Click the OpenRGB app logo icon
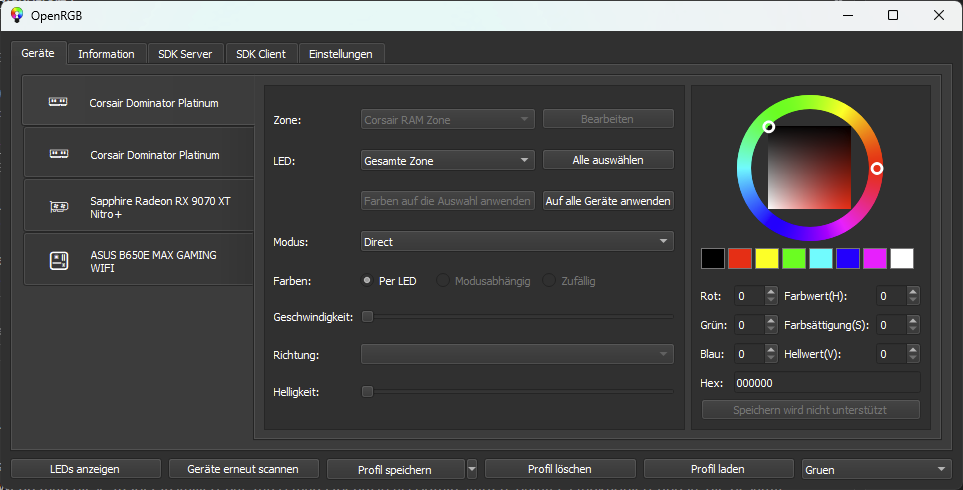The height and width of the screenshot is (490, 963). pyautogui.click(x=17, y=15)
